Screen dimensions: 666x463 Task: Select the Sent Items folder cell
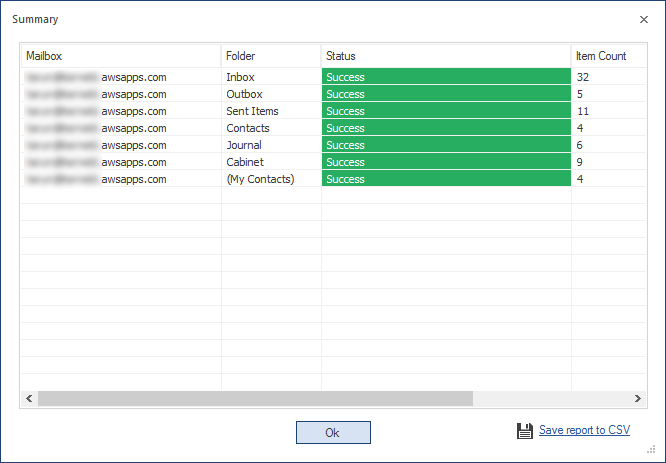(x=271, y=111)
